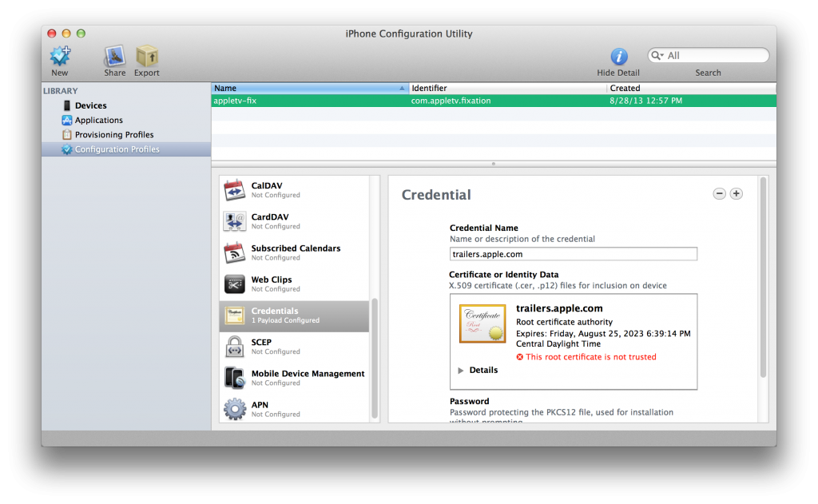This screenshot has width=818, height=504.
Task: Select Devices in the Library sidebar
Action: click(90, 105)
